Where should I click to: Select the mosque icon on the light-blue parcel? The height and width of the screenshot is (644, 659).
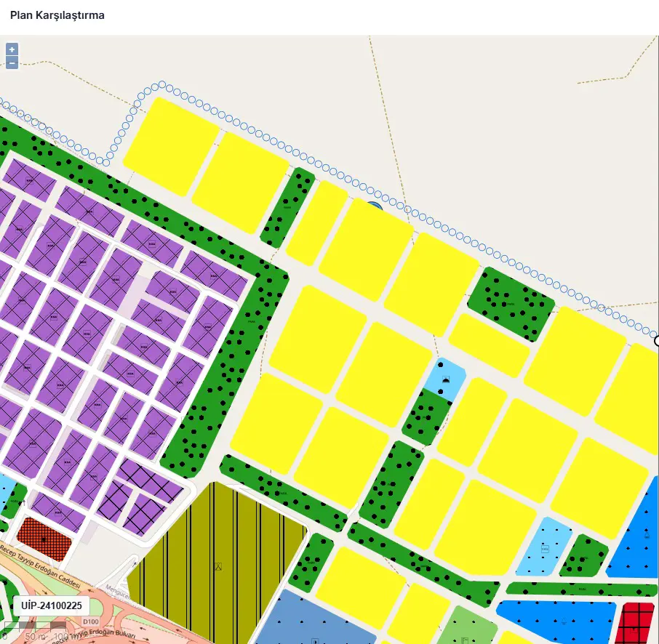446,380
